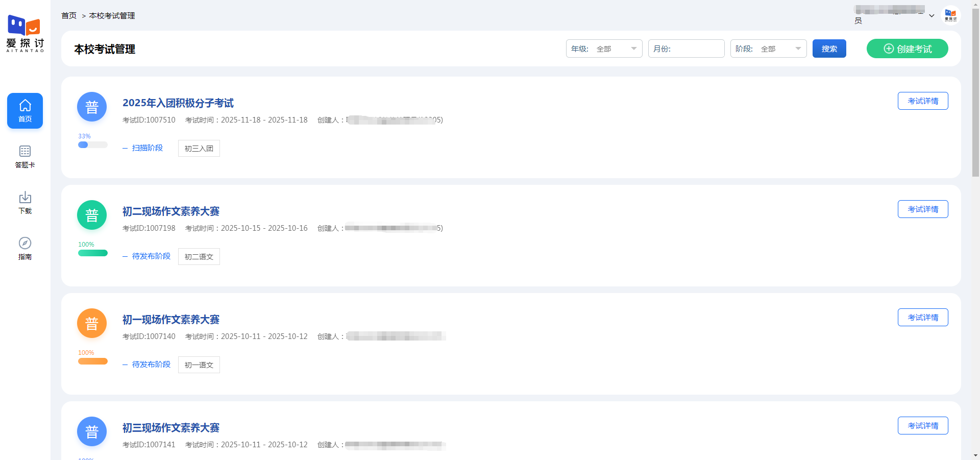Click the blue 普 badge of 2025年入团积极分子考试

pyautogui.click(x=92, y=107)
